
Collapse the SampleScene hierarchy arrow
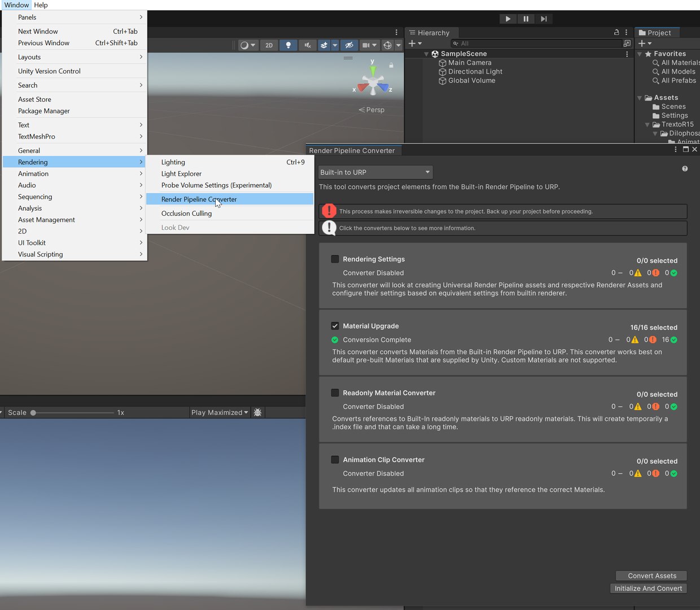pos(426,54)
